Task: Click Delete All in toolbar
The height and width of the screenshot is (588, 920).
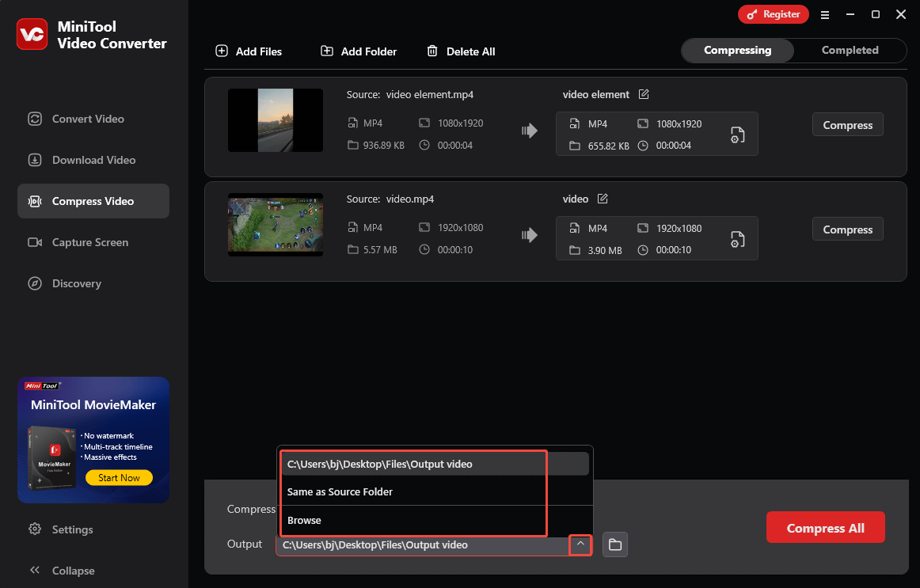Action: (x=461, y=51)
